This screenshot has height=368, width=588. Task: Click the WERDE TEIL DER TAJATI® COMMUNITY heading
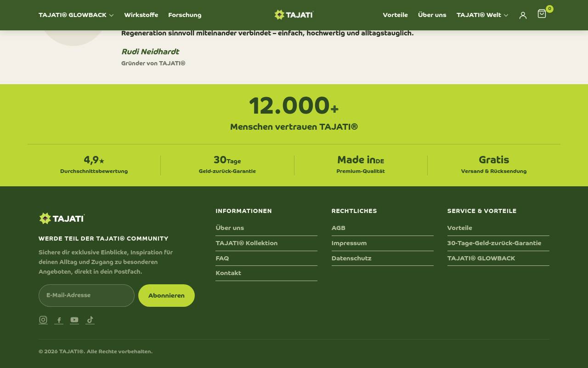[103, 239]
